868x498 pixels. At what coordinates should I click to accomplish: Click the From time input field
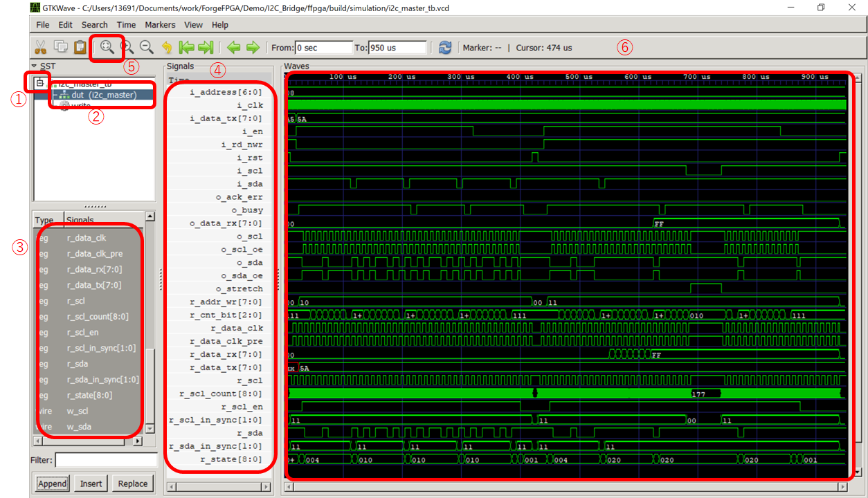point(323,48)
